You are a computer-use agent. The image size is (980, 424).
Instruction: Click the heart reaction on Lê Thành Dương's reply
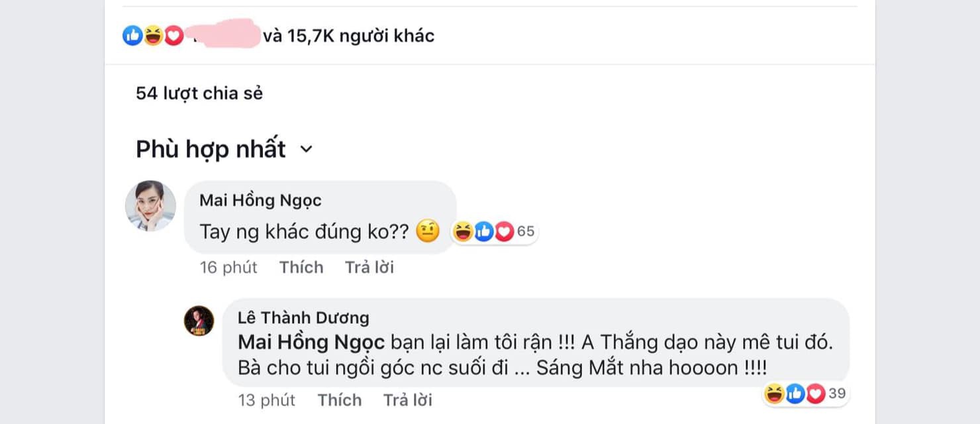click(815, 394)
